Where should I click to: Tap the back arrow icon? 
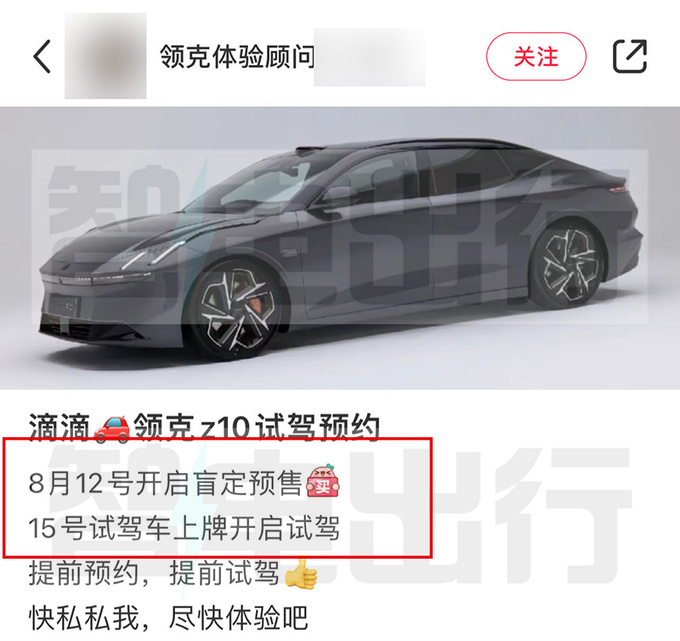42,56
